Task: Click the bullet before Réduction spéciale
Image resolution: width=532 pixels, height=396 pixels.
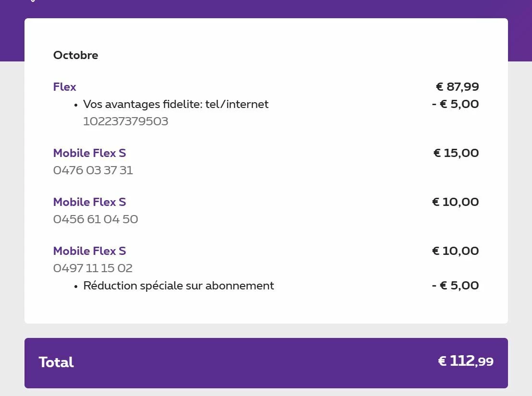Action: (76, 287)
